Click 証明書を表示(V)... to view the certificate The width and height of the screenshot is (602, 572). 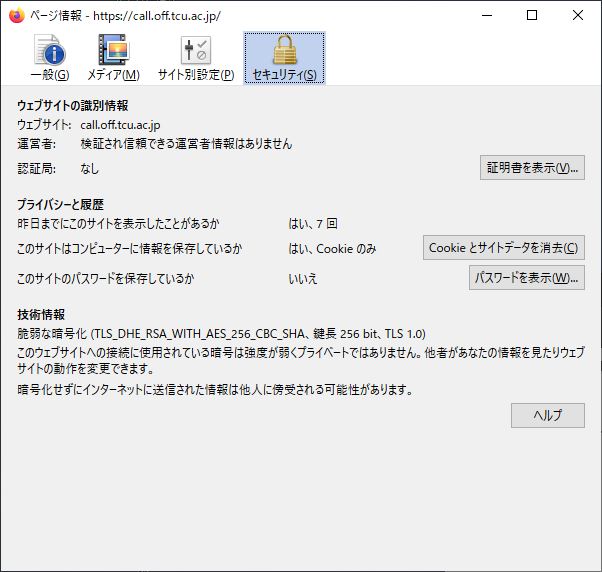pos(532,167)
